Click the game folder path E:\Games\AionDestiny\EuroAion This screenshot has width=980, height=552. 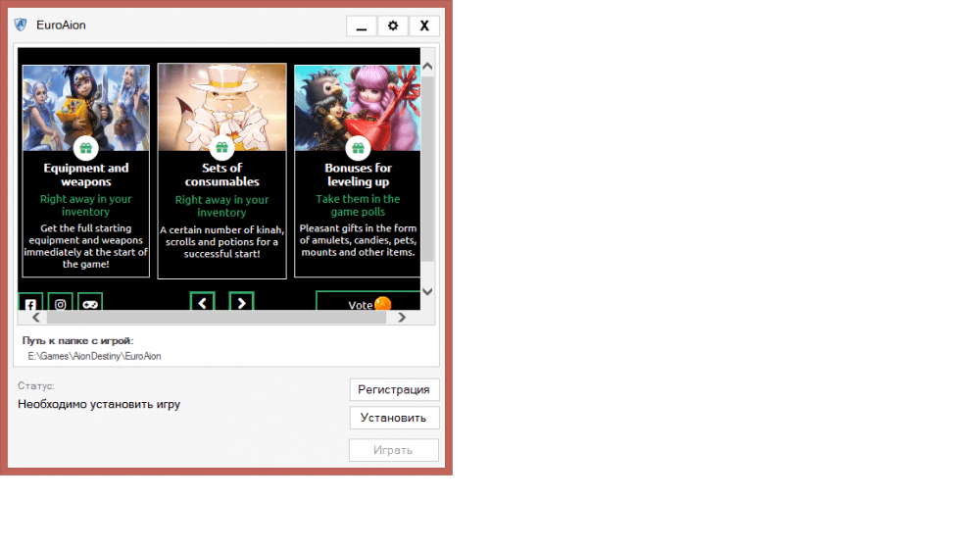tap(94, 356)
